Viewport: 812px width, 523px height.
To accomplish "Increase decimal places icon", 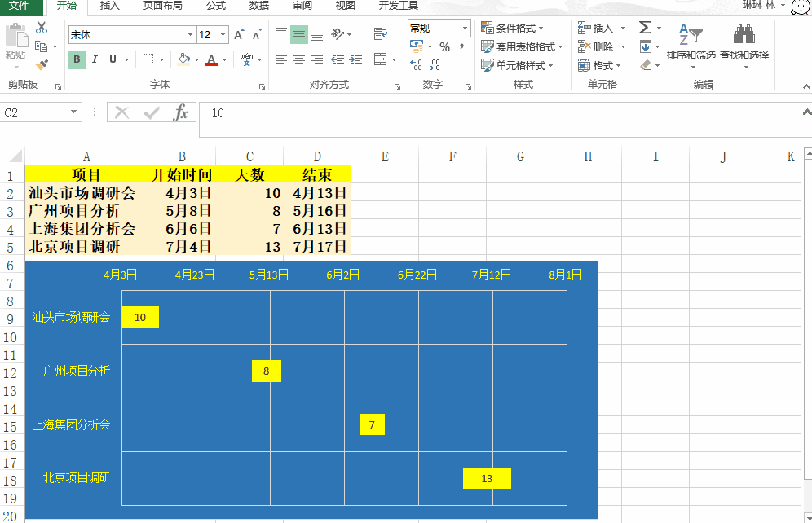I will (417, 65).
